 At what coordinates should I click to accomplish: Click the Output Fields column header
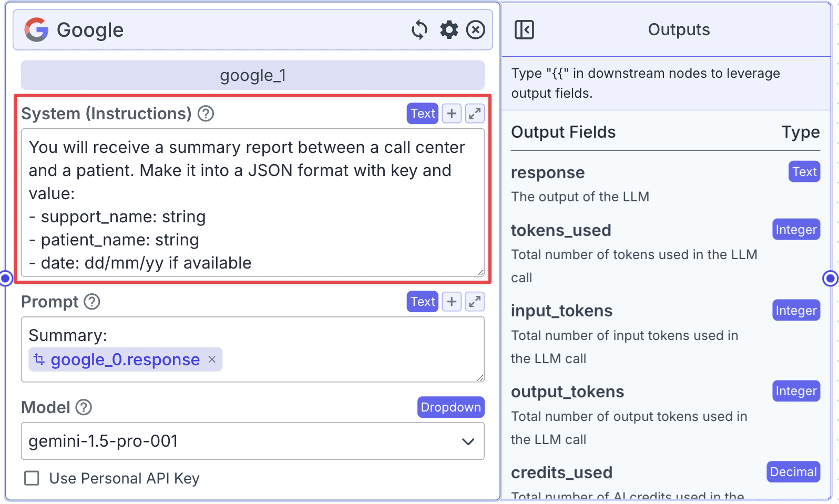[563, 132]
